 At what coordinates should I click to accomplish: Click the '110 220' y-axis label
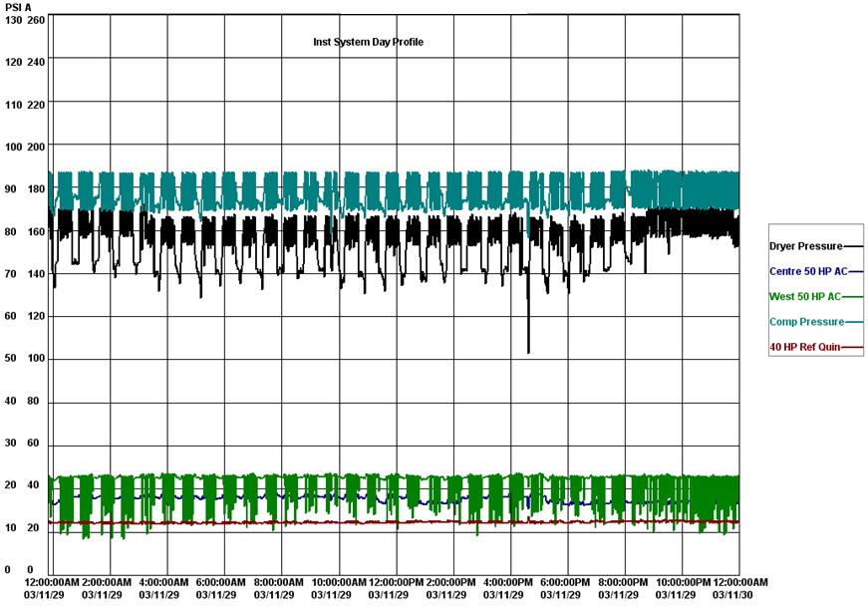(25, 106)
